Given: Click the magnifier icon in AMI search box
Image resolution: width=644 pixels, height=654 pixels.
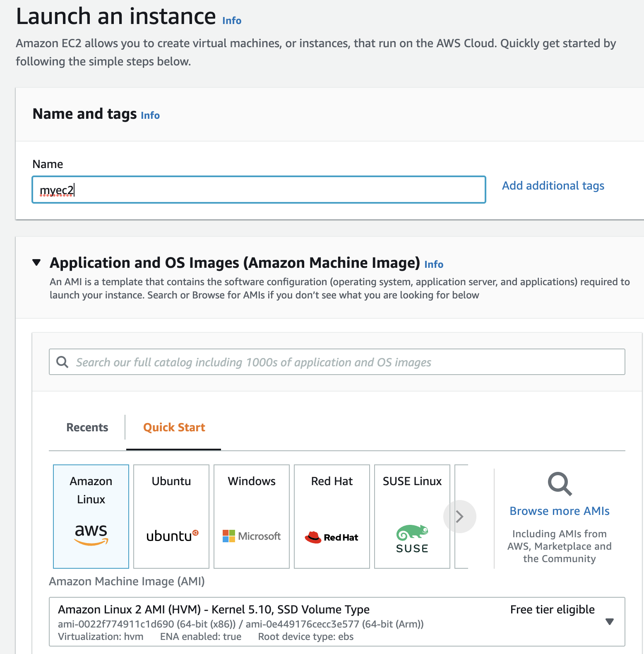Looking at the screenshot, I should (62, 362).
